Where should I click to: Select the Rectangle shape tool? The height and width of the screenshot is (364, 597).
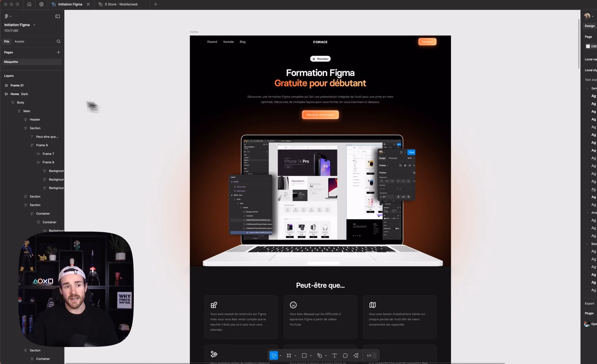coord(304,355)
